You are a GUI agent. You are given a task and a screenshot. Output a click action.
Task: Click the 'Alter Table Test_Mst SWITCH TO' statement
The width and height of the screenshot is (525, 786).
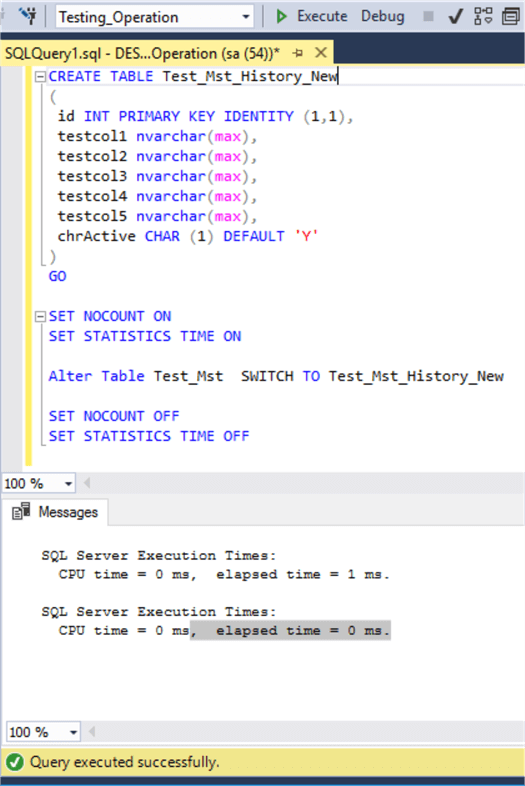[276, 376]
